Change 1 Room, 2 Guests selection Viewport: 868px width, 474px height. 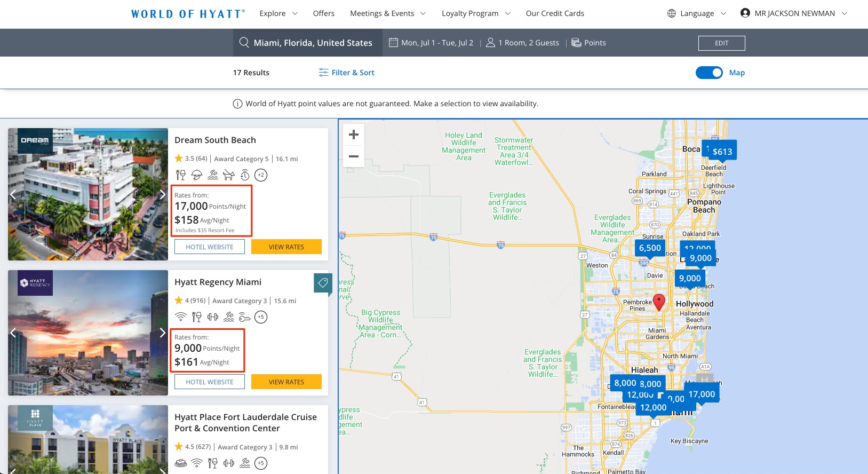tap(529, 43)
